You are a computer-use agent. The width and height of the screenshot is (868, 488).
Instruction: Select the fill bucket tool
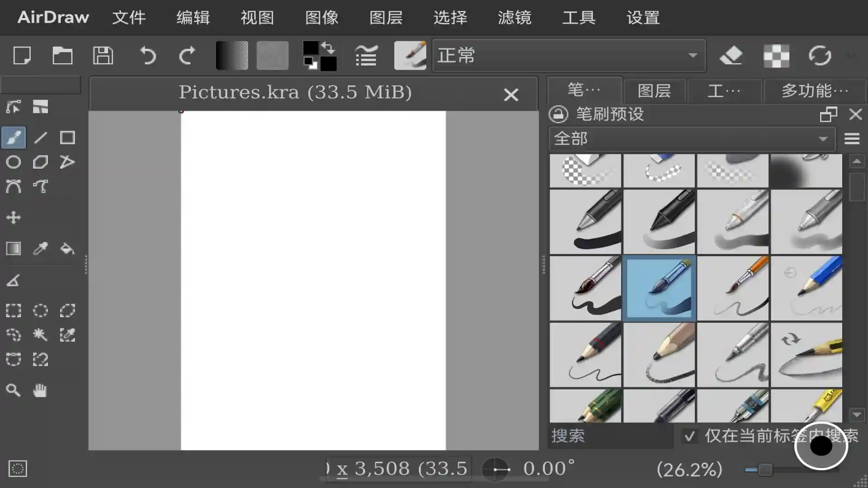67,249
